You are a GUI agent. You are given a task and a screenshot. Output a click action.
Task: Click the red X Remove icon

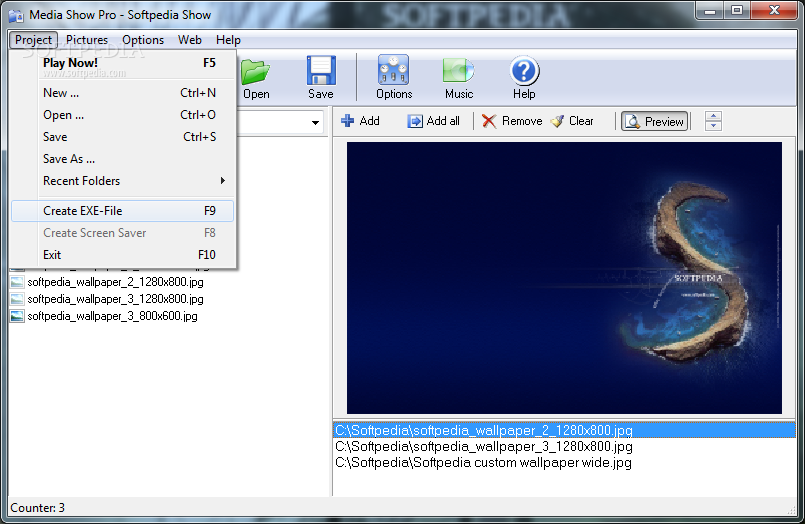[489, 121]
